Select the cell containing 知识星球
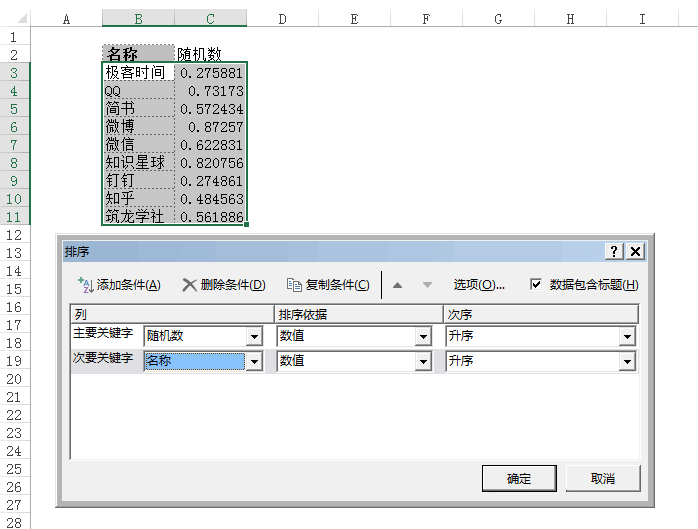Viewport: 698px width, 529px height. tap(138, 163)
